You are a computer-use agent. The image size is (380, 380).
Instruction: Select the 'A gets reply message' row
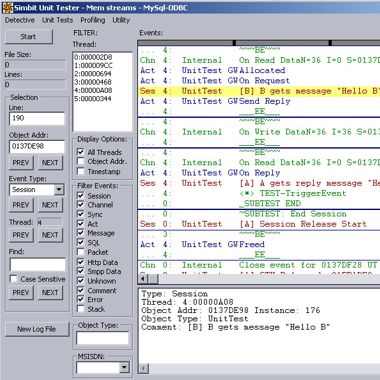(x=259, y=183)
